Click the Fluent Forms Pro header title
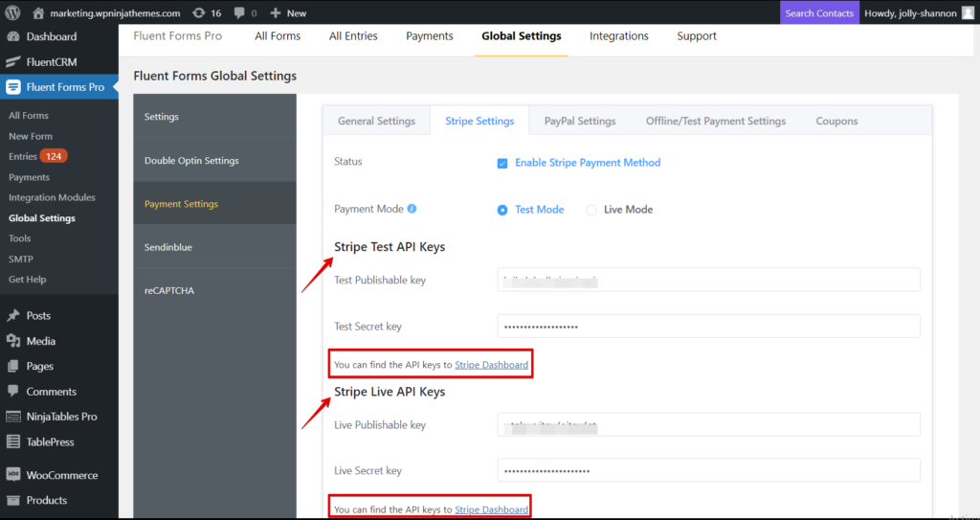 pos(178,36)
